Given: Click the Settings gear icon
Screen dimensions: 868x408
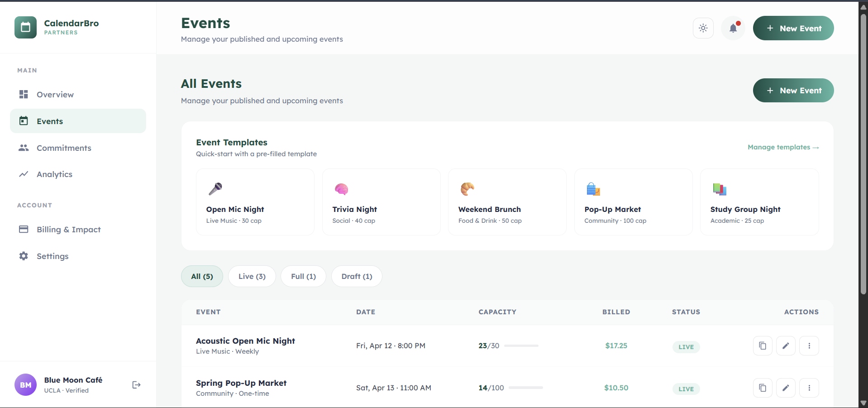Looking at the screenshot, I should [x=24, y=256].
